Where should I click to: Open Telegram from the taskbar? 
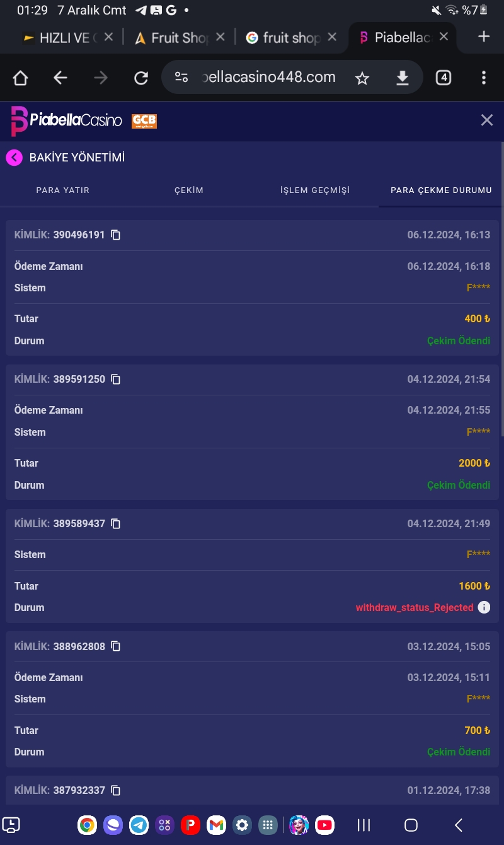click(139, 825)
